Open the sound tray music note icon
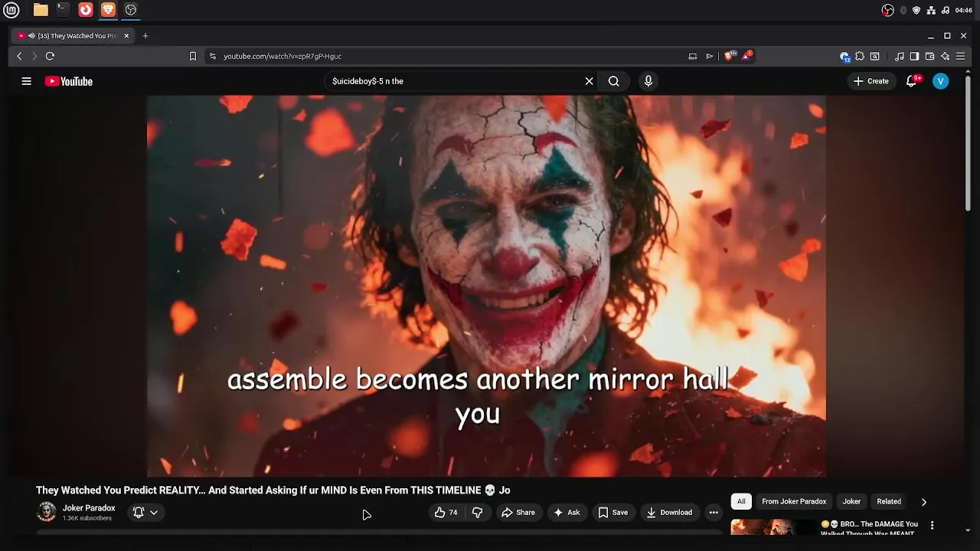 tap(945, 10)
